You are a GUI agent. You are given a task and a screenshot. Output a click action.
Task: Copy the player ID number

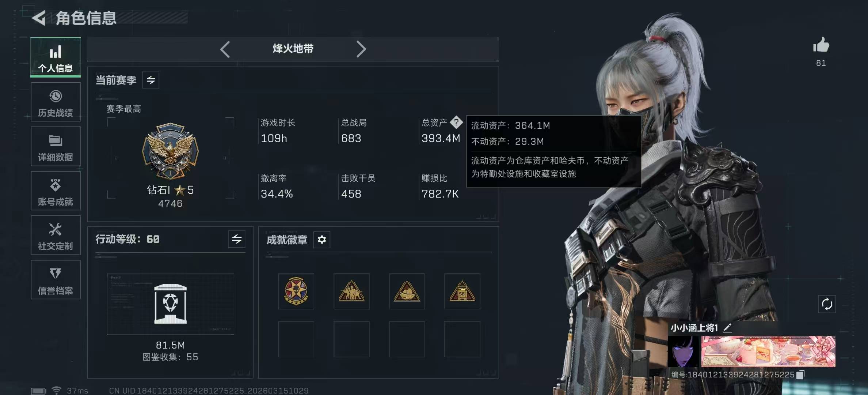[800, 375]
